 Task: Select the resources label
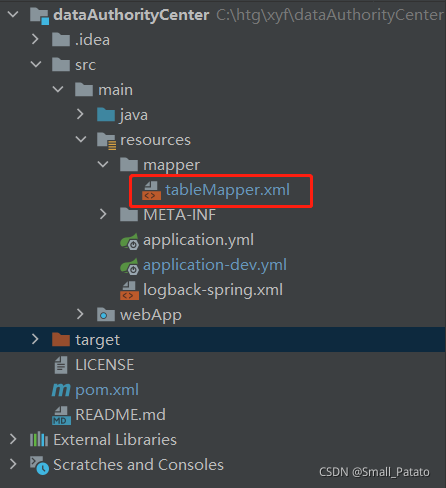coord(155,140)
